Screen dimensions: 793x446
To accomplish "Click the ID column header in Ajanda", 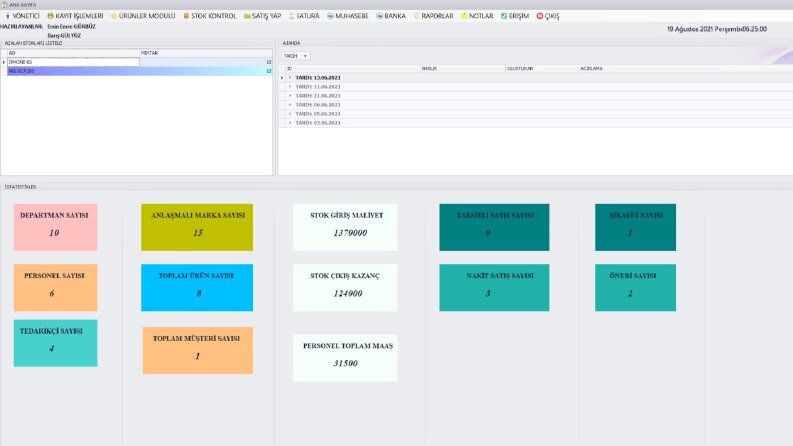I will (353, 68).
